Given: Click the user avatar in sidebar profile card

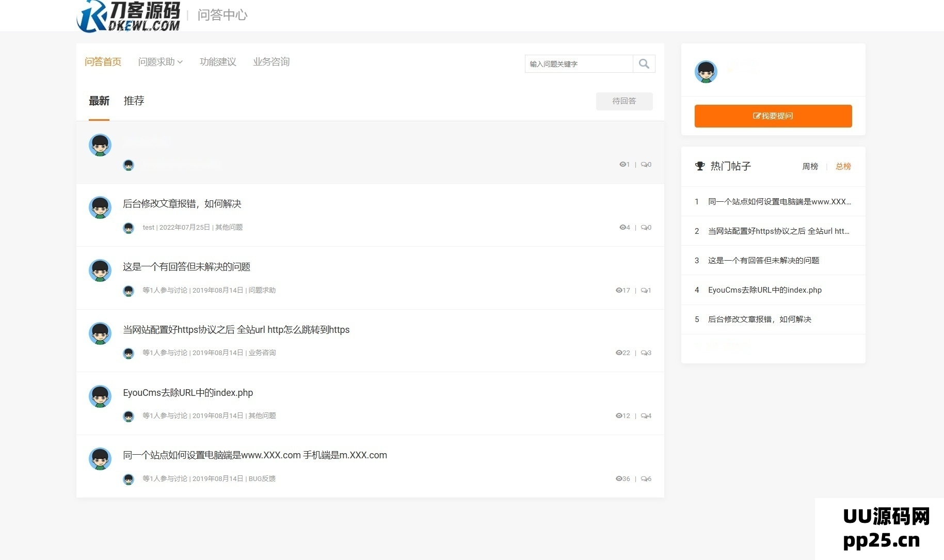Looking at the screenshot, I should point(706,72).
